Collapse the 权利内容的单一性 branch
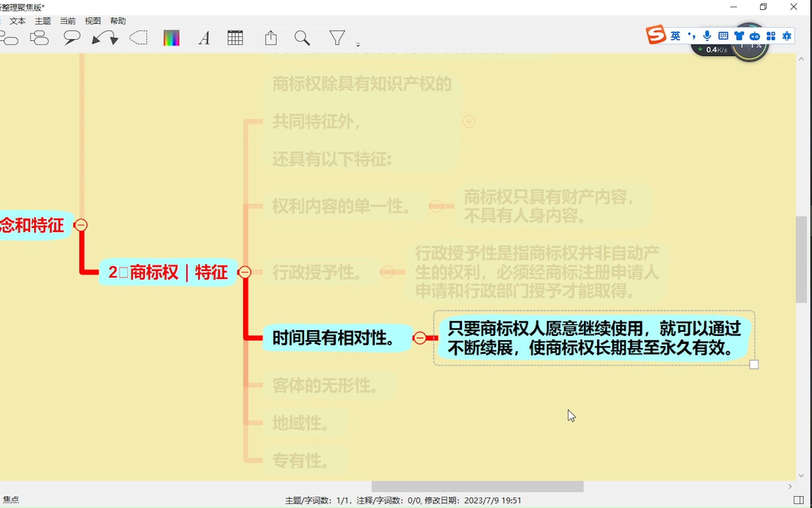Image resolution: width=812 pixels, height=508 pixels. click(x=437, y=206)
